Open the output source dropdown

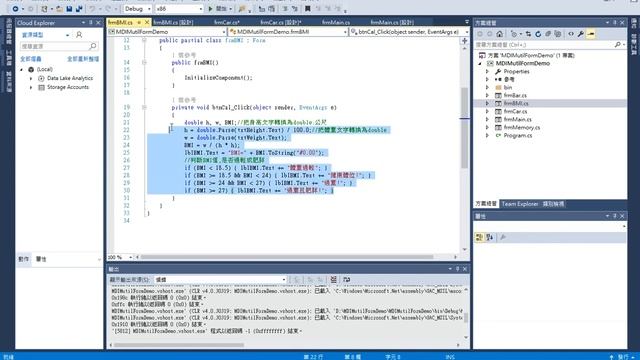point(220,280)
